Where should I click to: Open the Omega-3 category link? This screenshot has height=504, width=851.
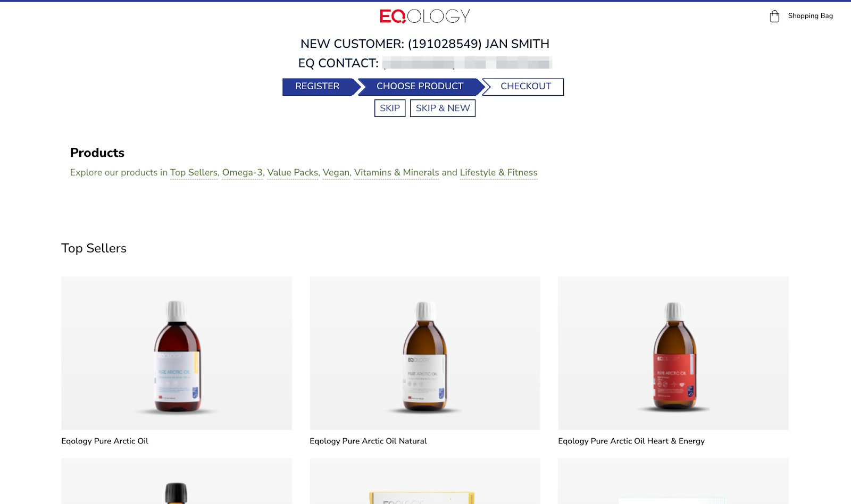click(243, 172)
